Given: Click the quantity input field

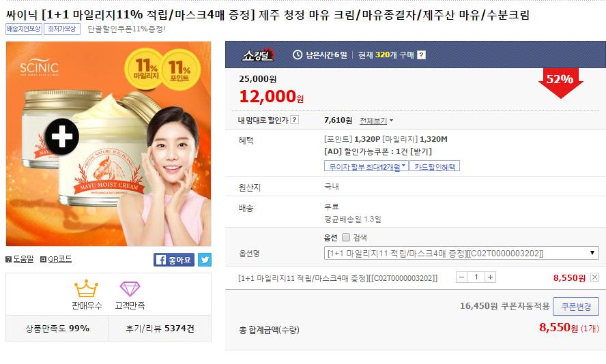Looking at the screenshot, I should coord(476,277).
